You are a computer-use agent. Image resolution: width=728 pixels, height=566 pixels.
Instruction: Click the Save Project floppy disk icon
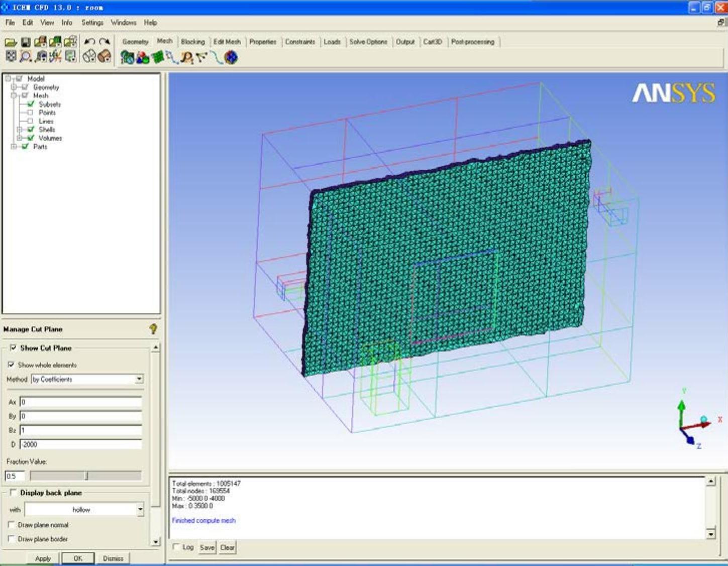pyautogui.click(x=25, y=42)
